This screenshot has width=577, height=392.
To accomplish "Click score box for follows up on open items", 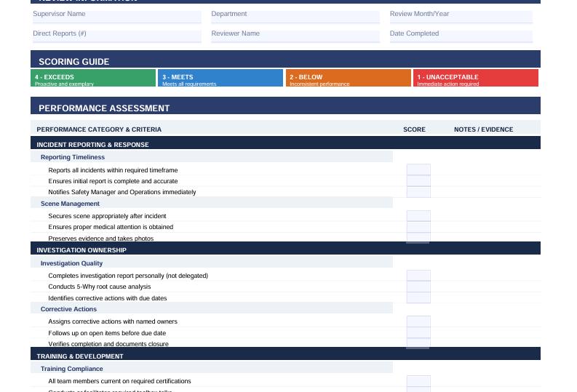I will click(x=418, y=332).
